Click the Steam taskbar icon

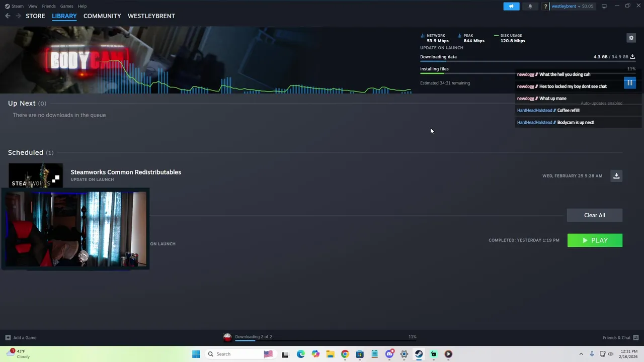419,354
